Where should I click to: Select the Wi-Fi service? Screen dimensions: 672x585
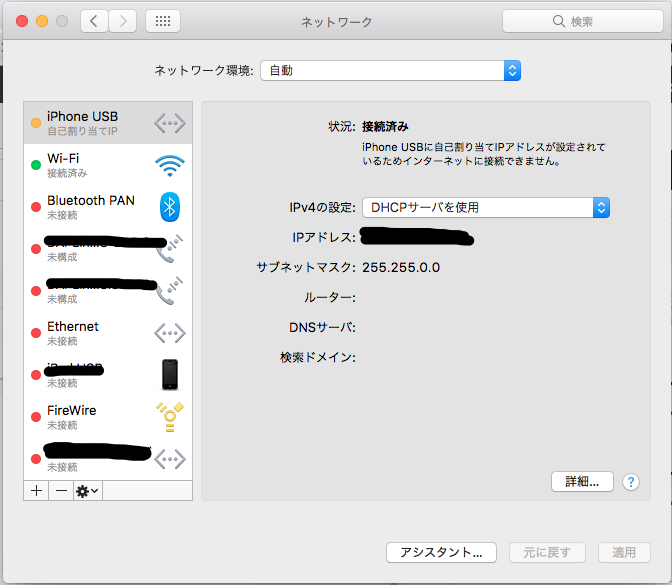108,165
